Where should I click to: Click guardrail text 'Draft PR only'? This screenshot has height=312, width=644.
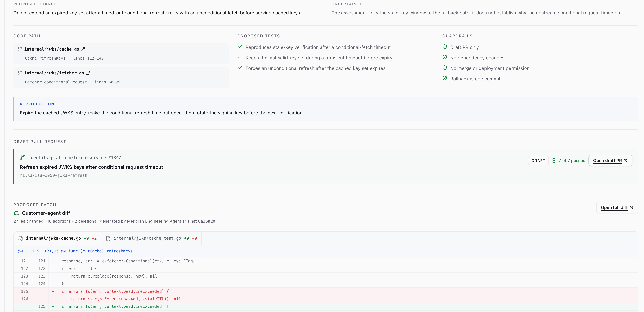[464, 47]
